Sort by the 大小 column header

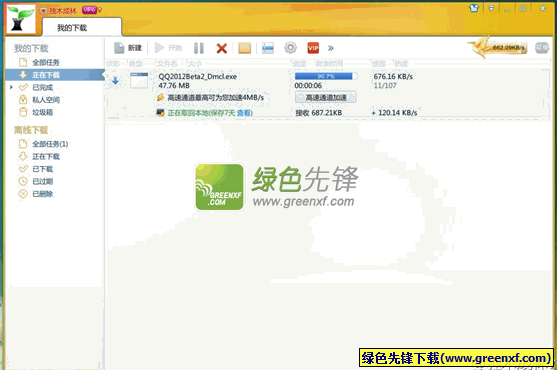[194, 64]
